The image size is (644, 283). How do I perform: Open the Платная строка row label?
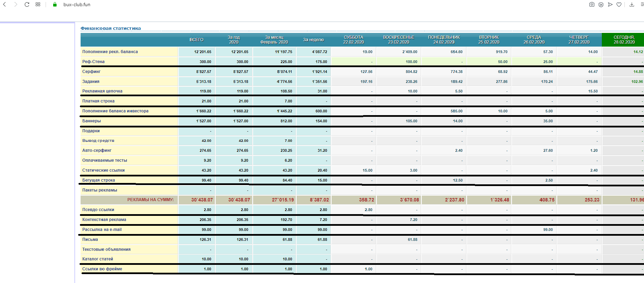click(x=98, y=101)
